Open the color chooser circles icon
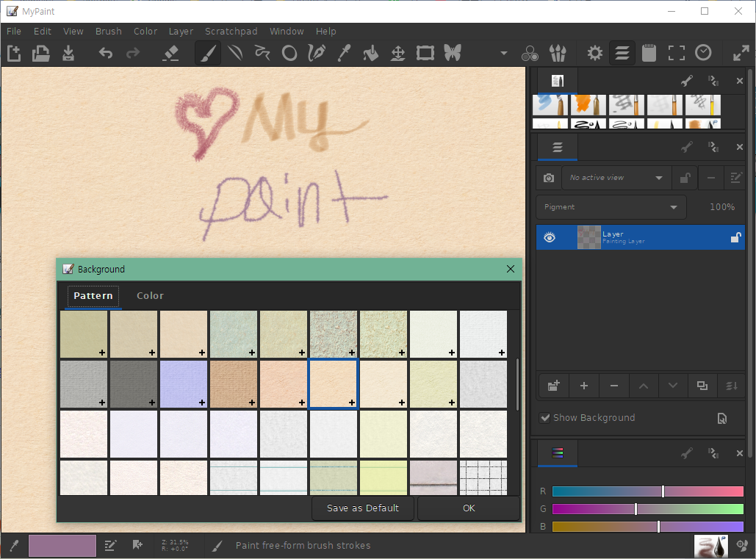 pos(530,53)
